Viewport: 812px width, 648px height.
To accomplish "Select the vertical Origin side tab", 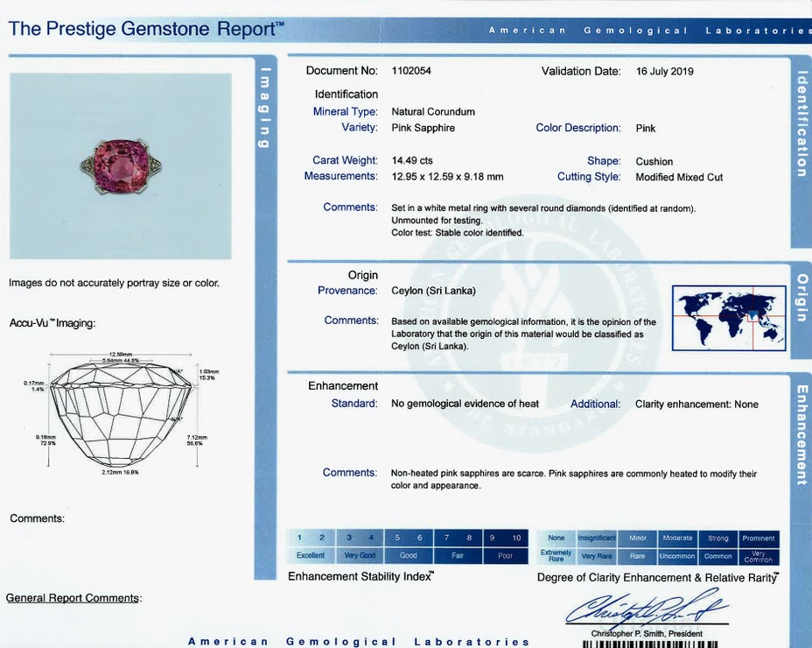I will click(801, 298).
